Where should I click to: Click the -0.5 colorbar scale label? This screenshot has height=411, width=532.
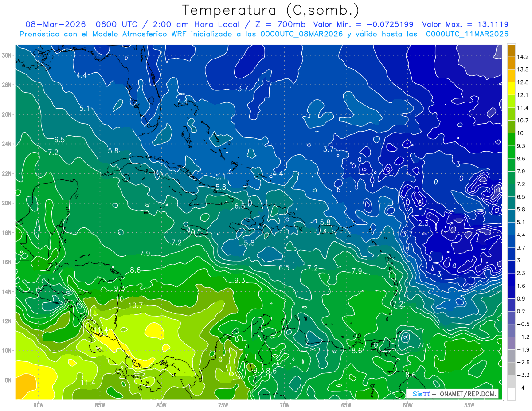523,324
